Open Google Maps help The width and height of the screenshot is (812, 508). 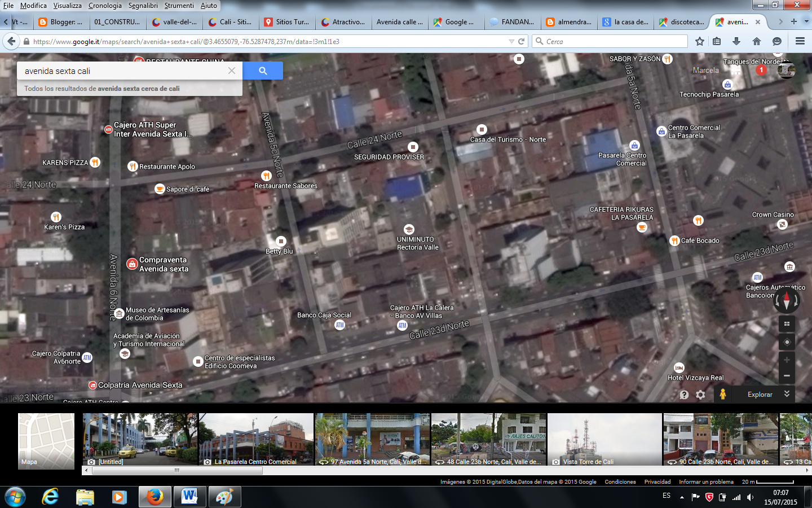tap(684, 395)
